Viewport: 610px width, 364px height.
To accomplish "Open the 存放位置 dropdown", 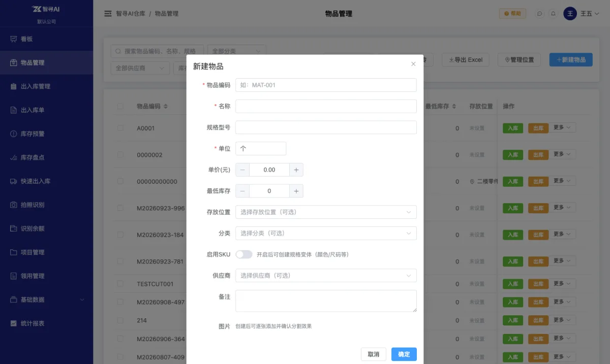I will [326, 212].
